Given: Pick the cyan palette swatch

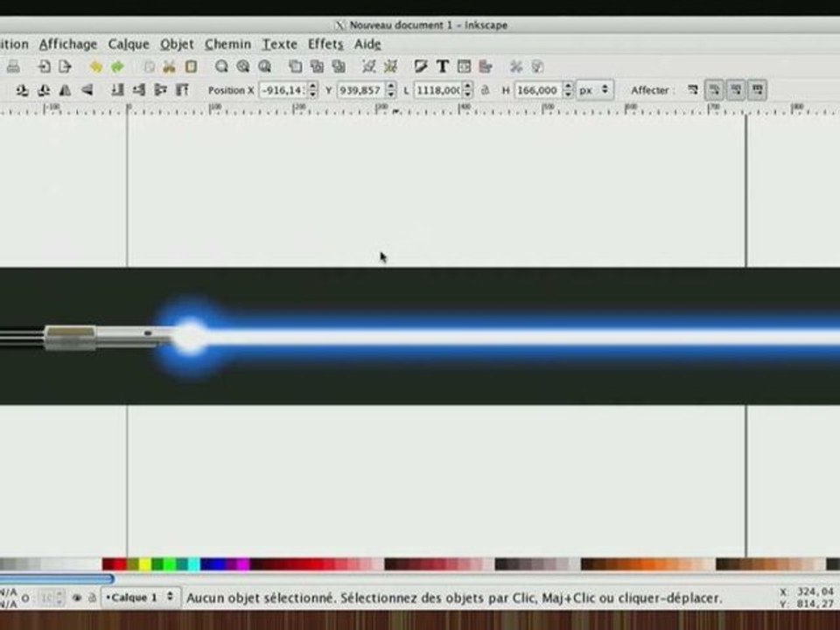Looking at the screenshot, I should pyautogui.click(x=194, y=564).
